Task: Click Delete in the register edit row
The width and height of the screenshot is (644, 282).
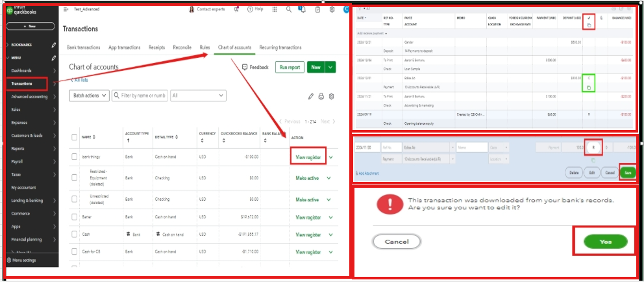Action: [x=574, y=173]
